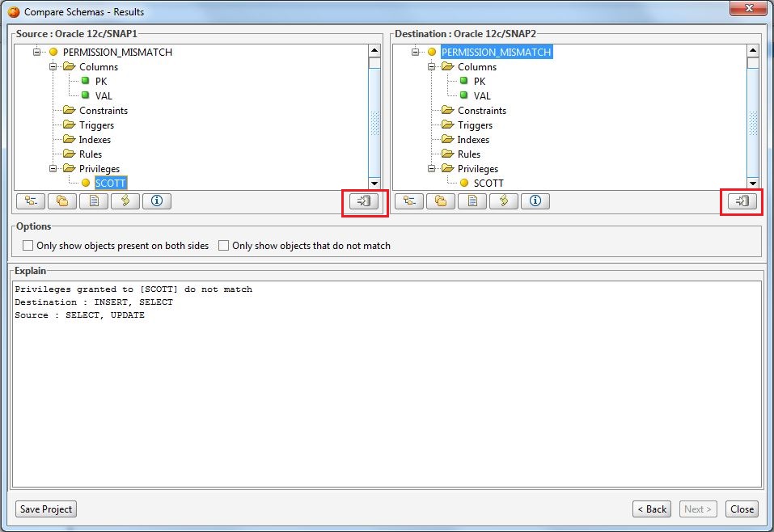The image size is (774, 532).
Task: Click the Source tree scrollbar thumb
Action: (x=374, y=123)
